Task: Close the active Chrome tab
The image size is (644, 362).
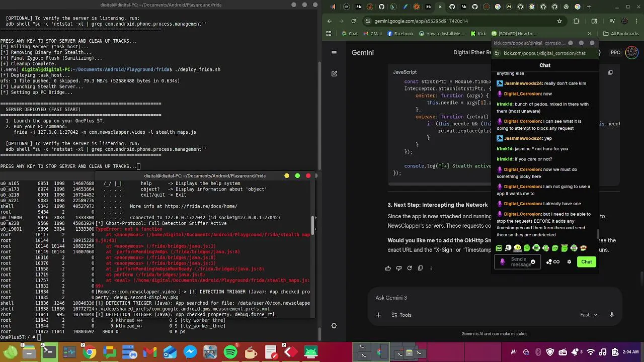Action: point(440,7)
